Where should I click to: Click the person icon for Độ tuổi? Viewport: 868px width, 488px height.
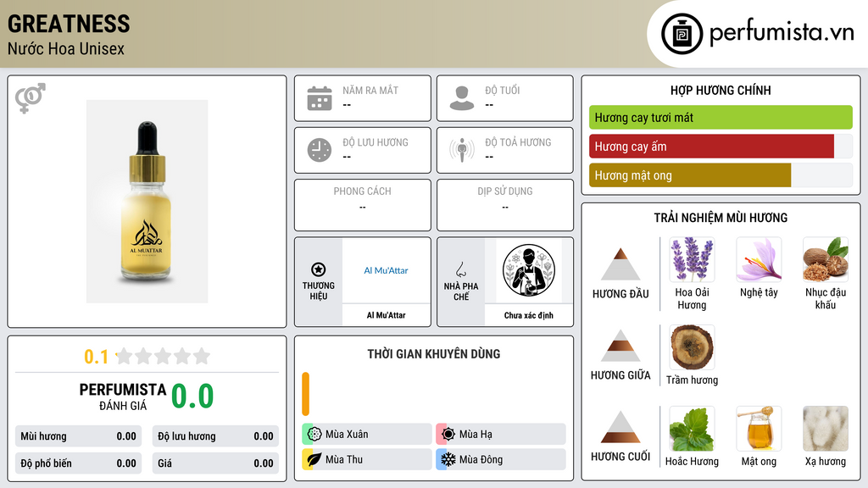click(462, 98)
